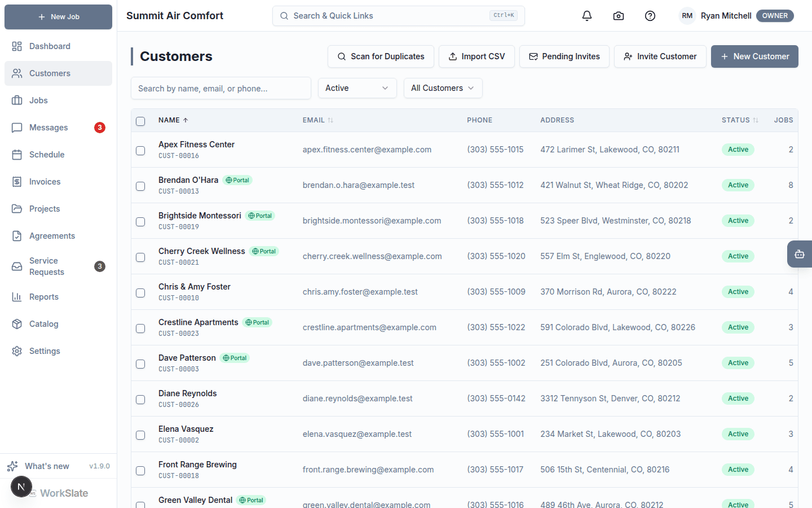Open the Elena Vasquez customer name
The image size is (812, 508).
186,429
